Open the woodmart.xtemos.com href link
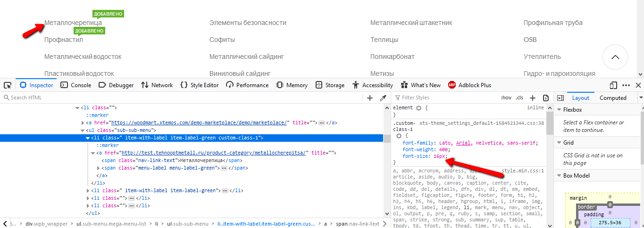644x228 pixels. [x=200, y=122]
